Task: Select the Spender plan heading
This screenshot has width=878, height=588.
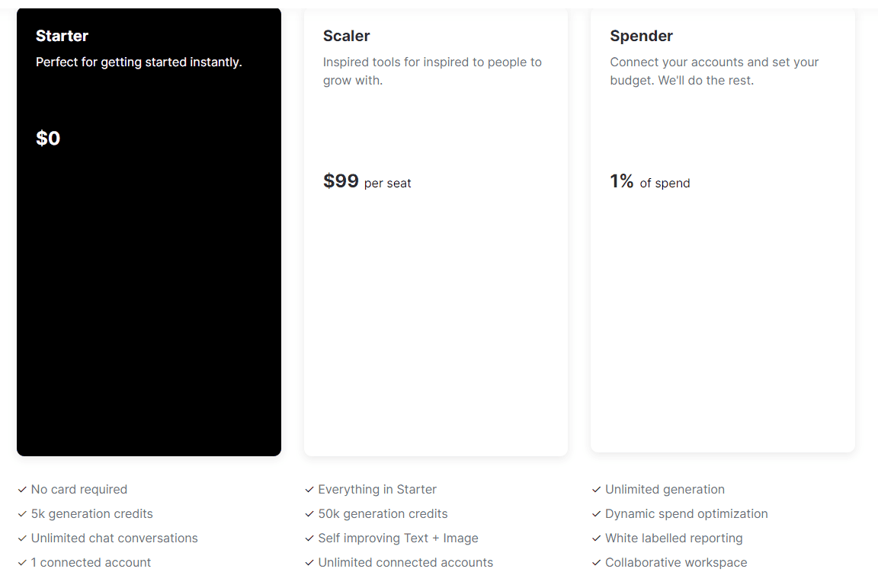Action: 641,36
